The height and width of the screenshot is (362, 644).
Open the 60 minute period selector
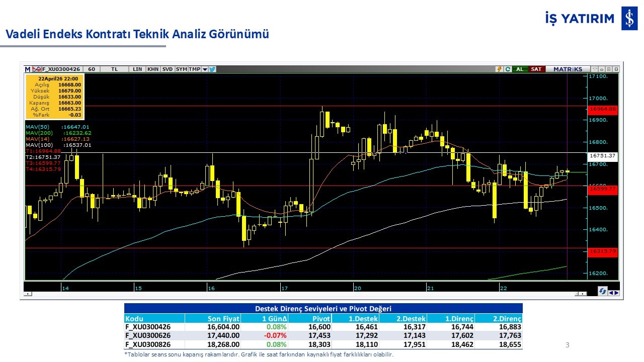pyautogui.click(x=91, y=69)
